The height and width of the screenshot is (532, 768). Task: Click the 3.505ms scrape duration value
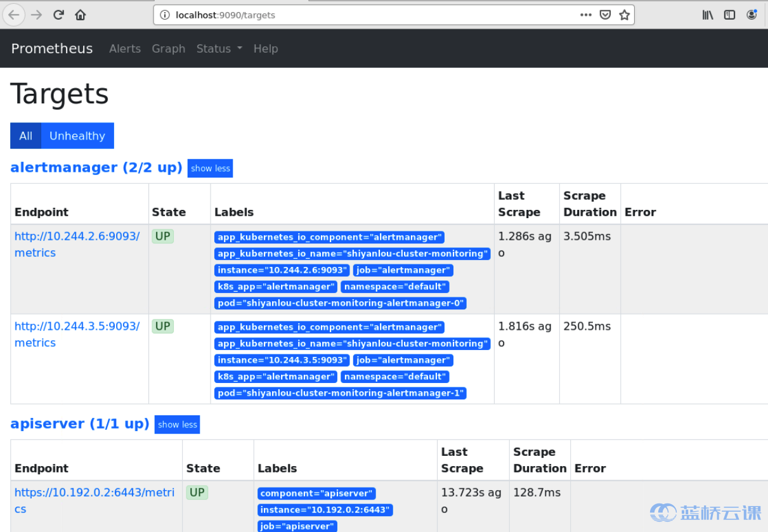[x=587, y=237]
